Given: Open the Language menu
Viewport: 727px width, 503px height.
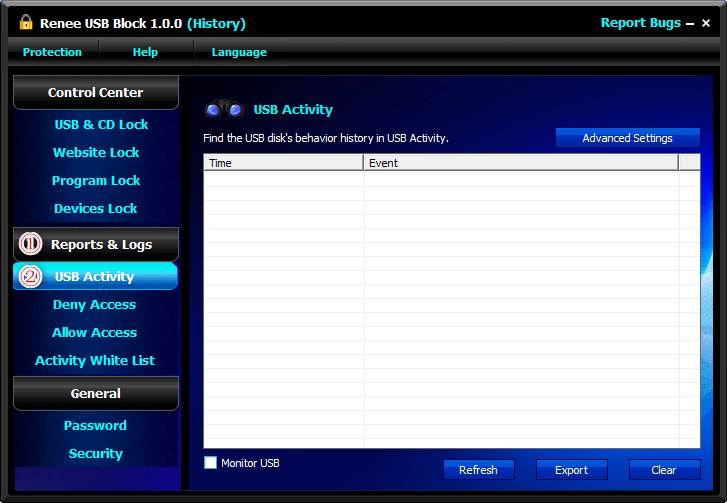Looking at the screenshot, I should click(239, 52).
